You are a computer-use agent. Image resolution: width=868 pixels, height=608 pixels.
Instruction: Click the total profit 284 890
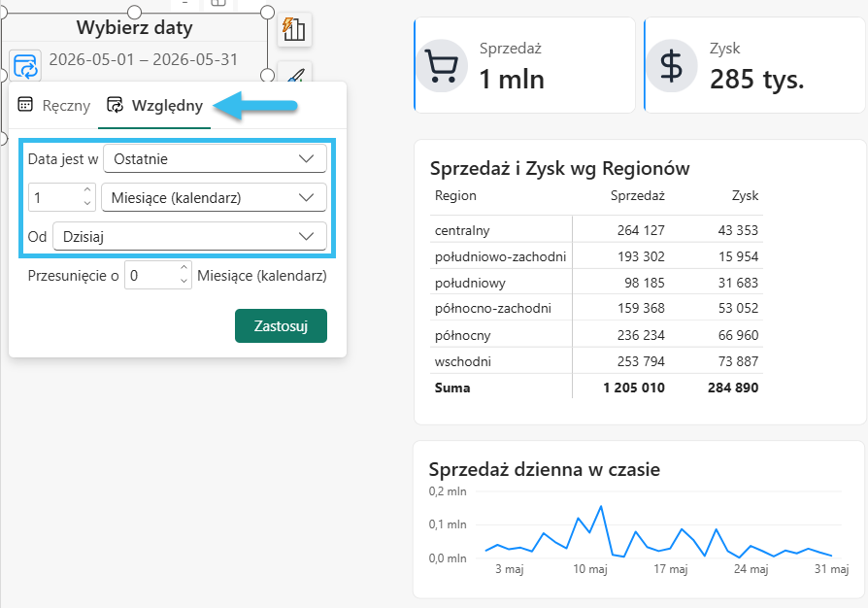(x=733, y=388)
